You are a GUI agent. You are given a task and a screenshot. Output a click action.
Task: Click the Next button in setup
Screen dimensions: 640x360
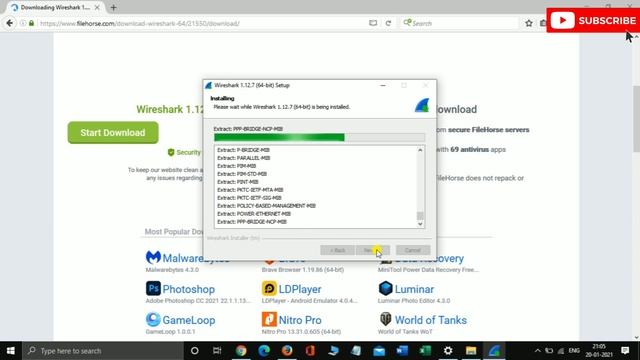(x=373, y=250)
